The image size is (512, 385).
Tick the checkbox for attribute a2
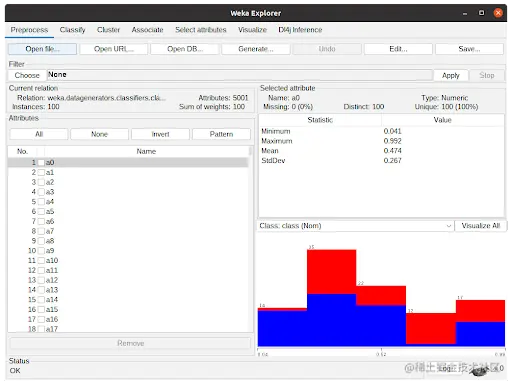(41, 182)
